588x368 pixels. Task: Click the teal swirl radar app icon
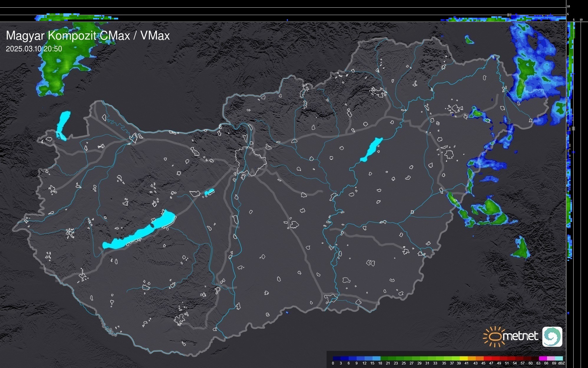click(x=552, y=336)
